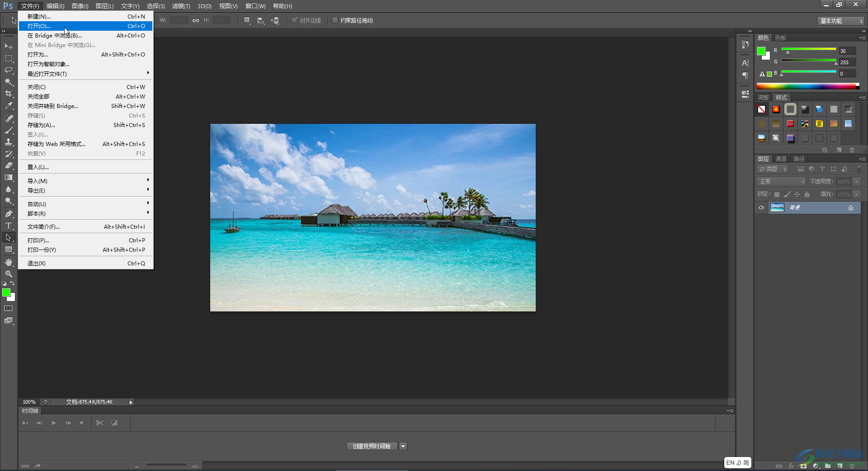Click the red R color slider

click(808, 49)
